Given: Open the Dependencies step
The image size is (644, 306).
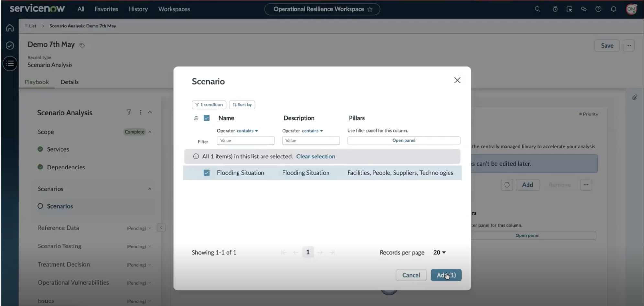Looking at the screenshot, I should point(66,167).
